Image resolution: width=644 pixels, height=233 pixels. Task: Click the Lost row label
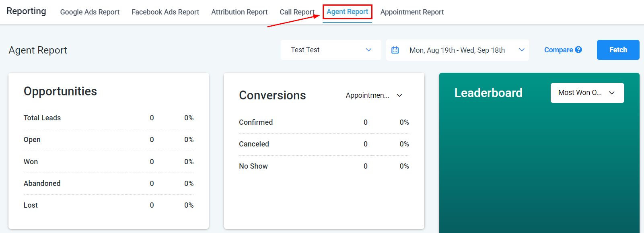(x=31, y=205)
